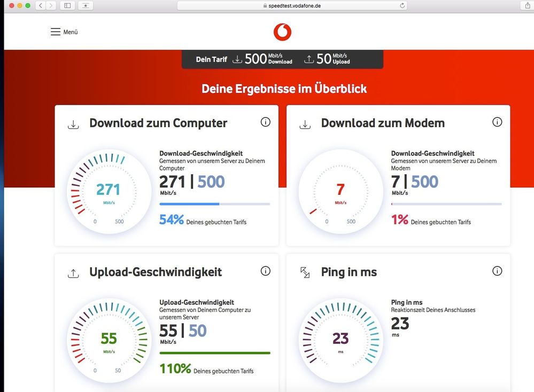Click the title Upload-Geschwindigkeit
Screen dimensions: 534x392
[156, 272]
